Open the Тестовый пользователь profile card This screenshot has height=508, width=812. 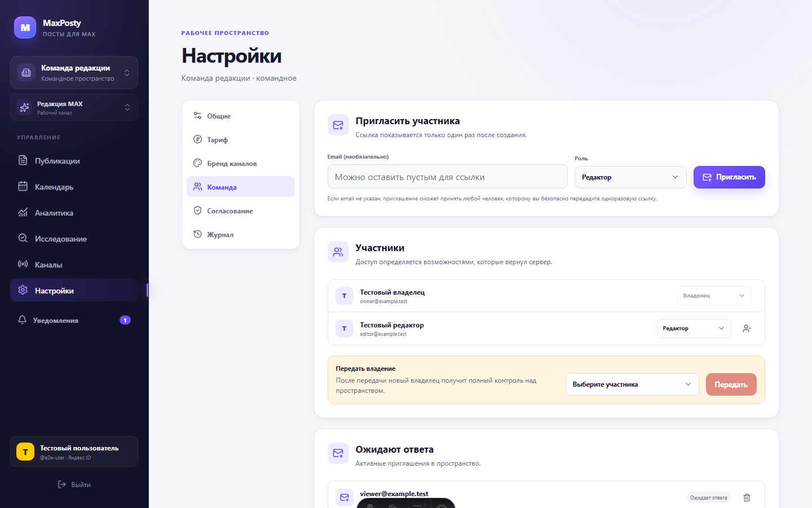[x=74, y=452]
